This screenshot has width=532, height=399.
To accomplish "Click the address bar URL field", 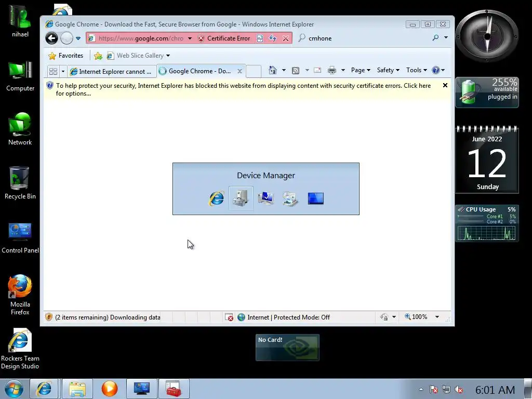I will (140, 38).
